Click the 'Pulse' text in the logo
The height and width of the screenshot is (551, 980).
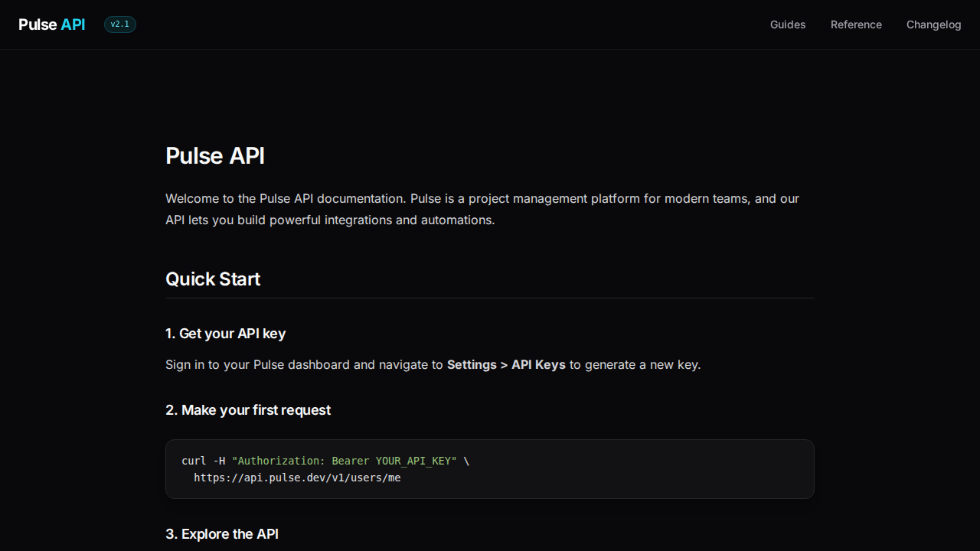tap(37, 24)
